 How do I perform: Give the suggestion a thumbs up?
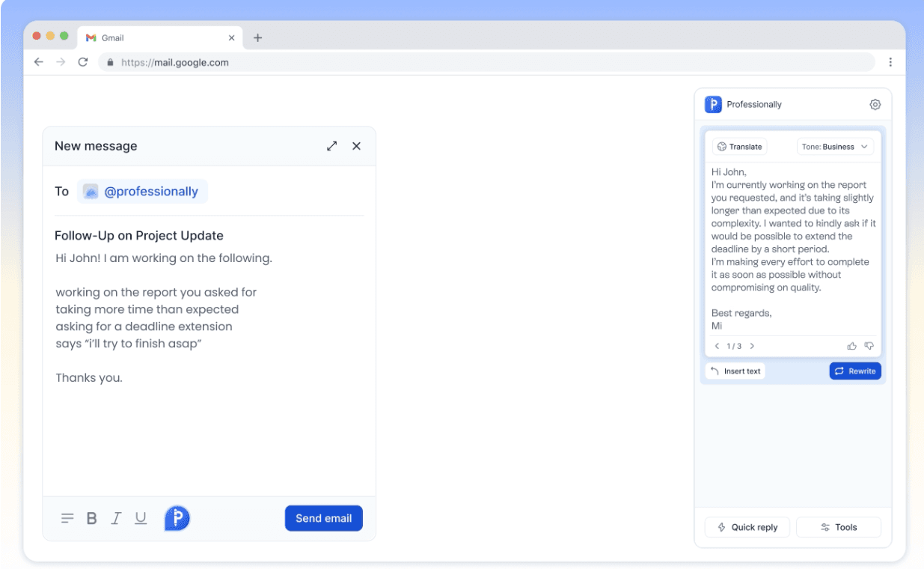click(x=851, y=346)
